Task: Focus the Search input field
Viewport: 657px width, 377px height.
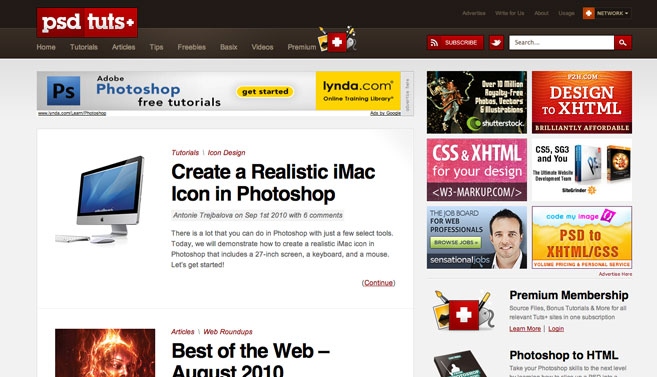Action: [x=561, y=43]
